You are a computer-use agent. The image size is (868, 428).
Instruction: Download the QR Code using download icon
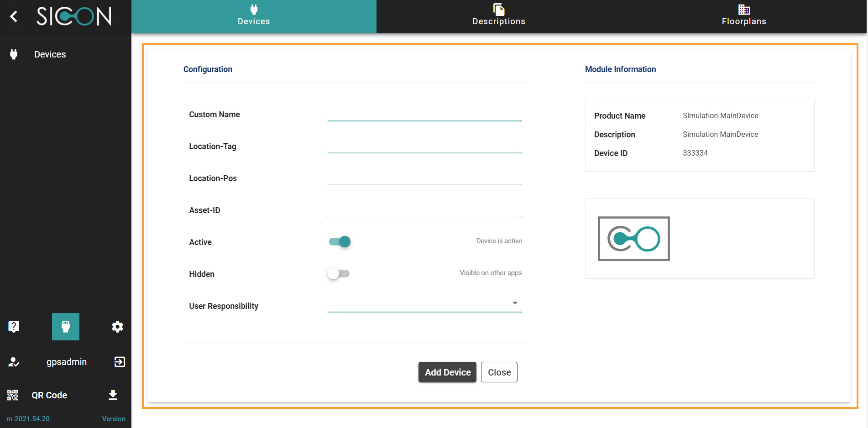(113, 395)
